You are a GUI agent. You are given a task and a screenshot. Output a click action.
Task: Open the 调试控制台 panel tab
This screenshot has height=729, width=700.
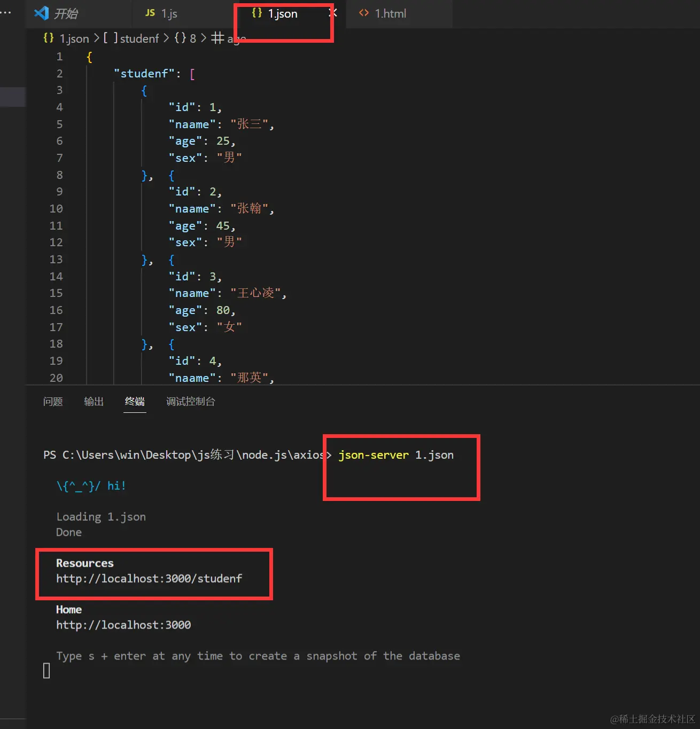(191, 402)
